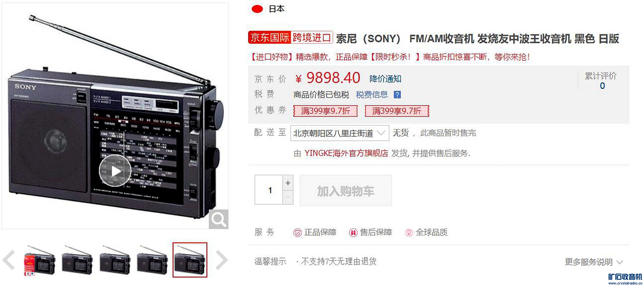Decrease quantity with the minus button

[288, 197]
